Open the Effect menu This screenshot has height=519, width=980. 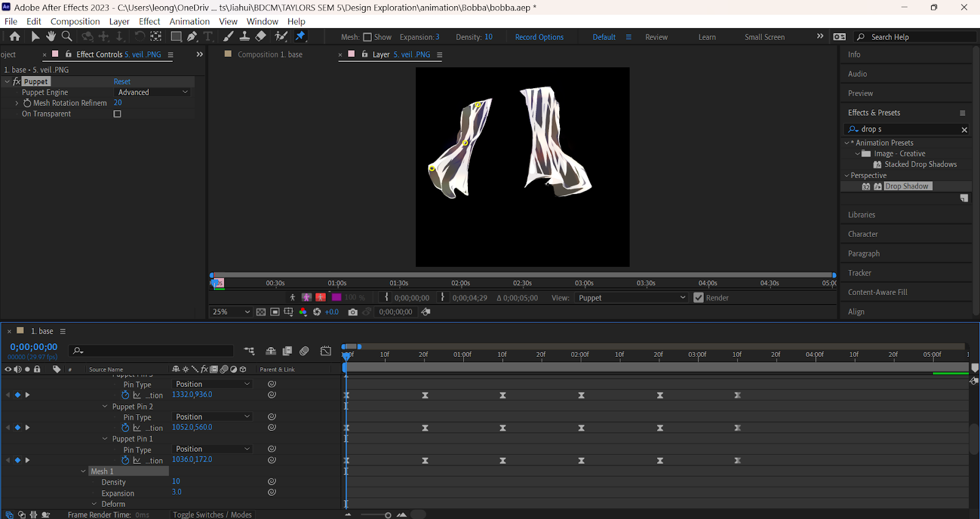pos(149,21)
